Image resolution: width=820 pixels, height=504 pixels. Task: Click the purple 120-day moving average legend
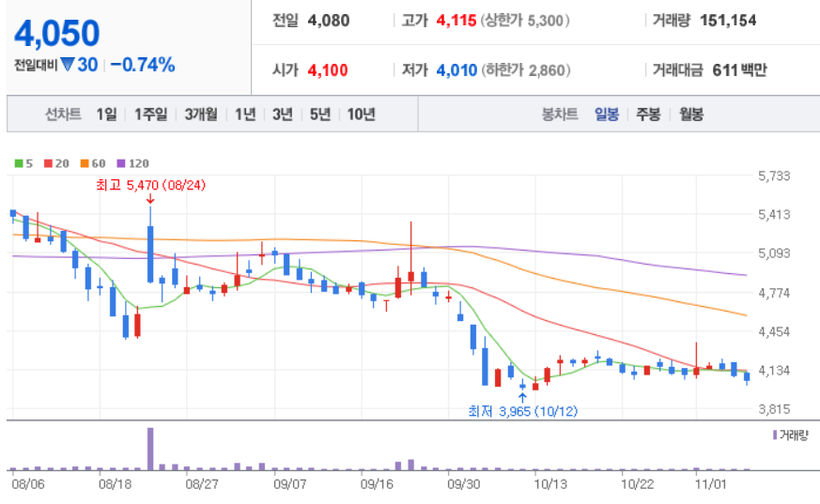pos(132,163)
